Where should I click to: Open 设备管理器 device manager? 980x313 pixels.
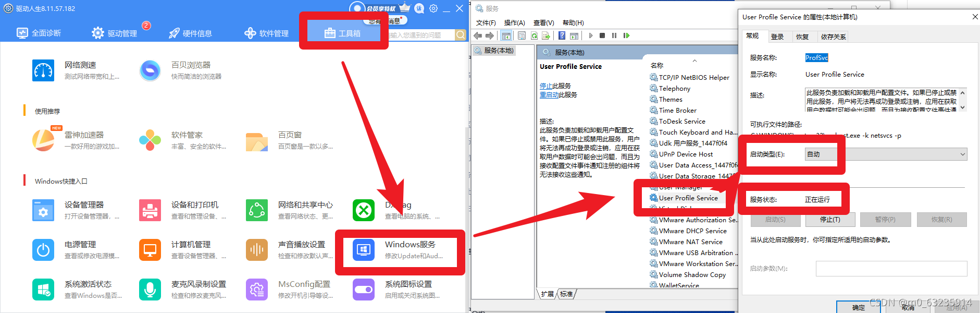coord(43,210)
